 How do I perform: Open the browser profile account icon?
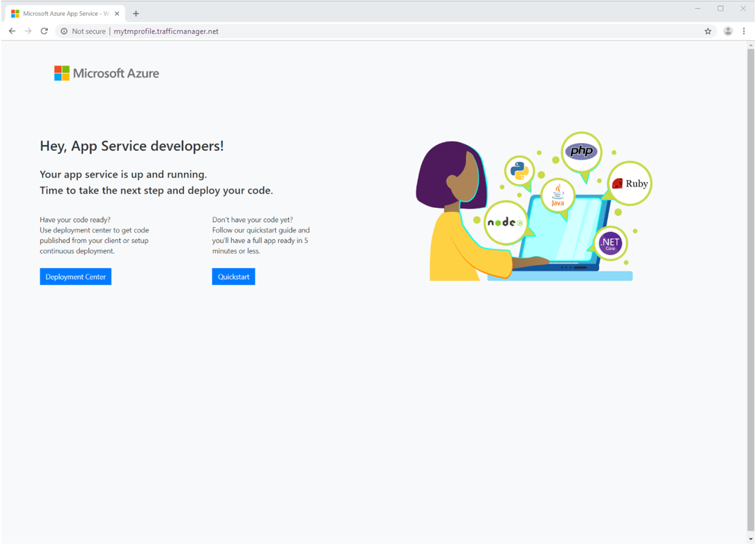pyautogui.click(x=728, y=31)
